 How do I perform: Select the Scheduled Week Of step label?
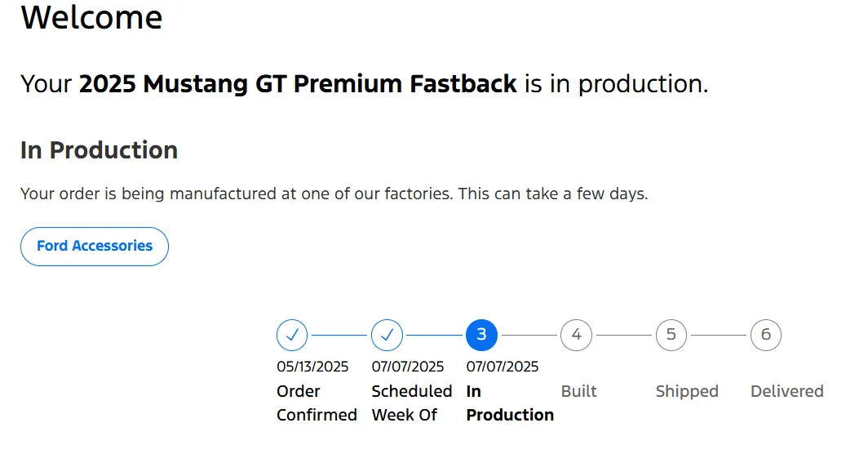[412, 403]
